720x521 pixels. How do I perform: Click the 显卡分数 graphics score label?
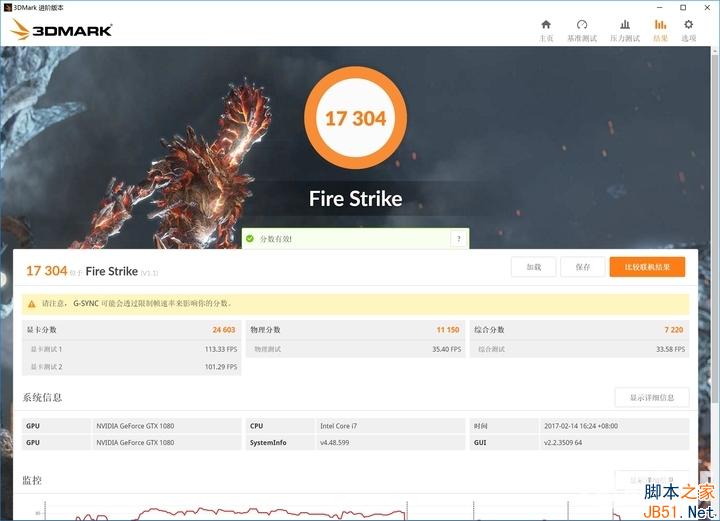pyautogui.click(x=41, y=330)
